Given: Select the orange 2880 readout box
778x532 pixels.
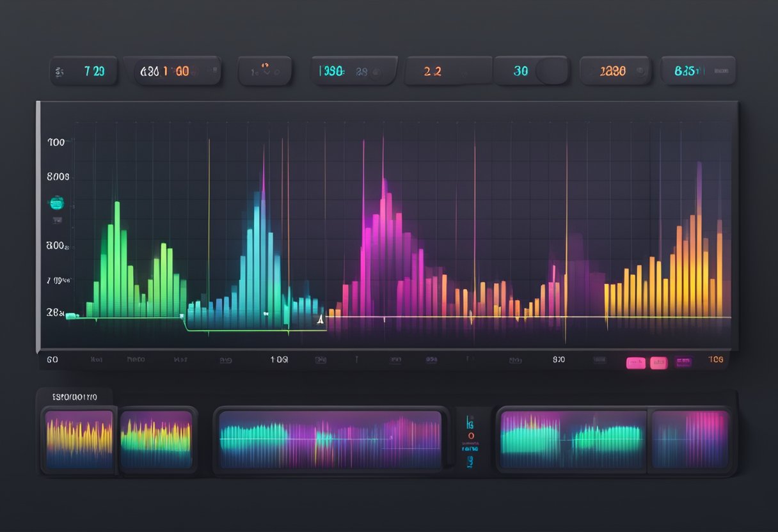Looking at the screenshot, I should tap(615, 71).
